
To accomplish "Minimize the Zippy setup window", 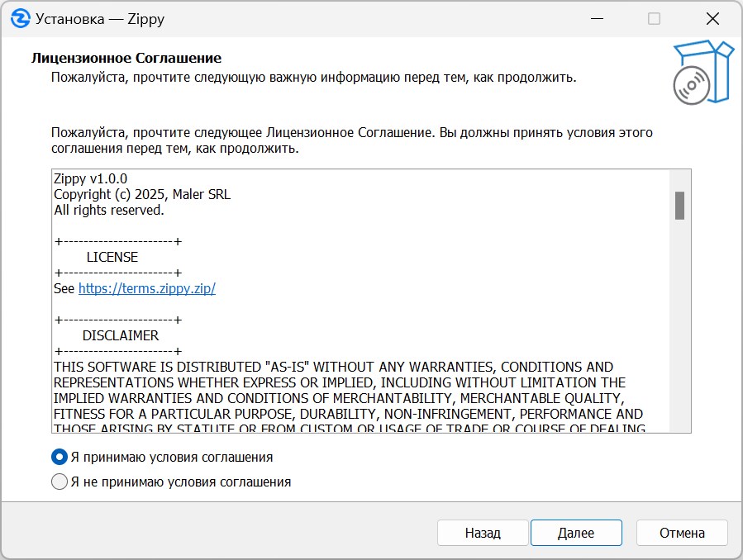I will point(595,19).
